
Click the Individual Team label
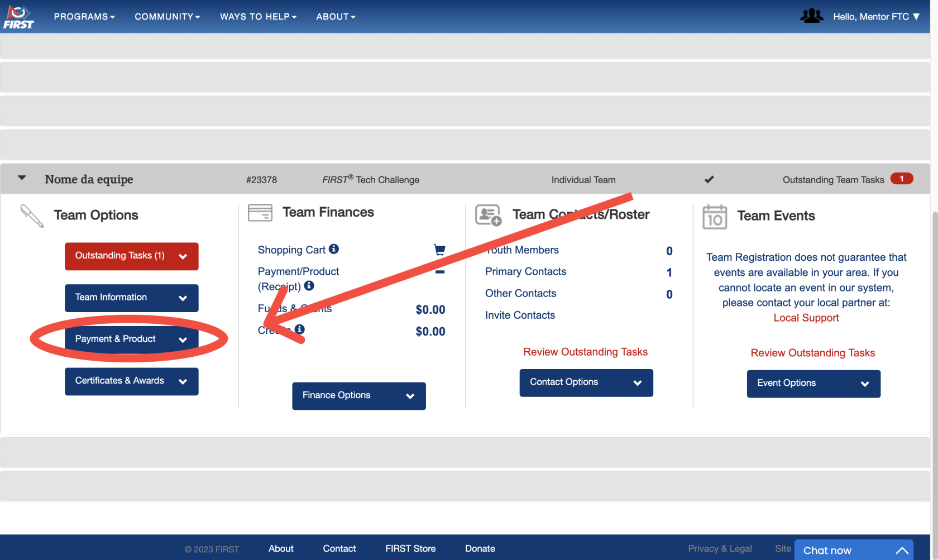click(583, 180)
